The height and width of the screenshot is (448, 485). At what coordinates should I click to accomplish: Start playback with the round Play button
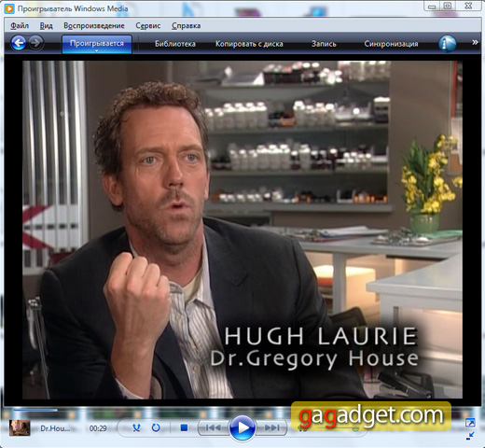[x=242, y=427]
